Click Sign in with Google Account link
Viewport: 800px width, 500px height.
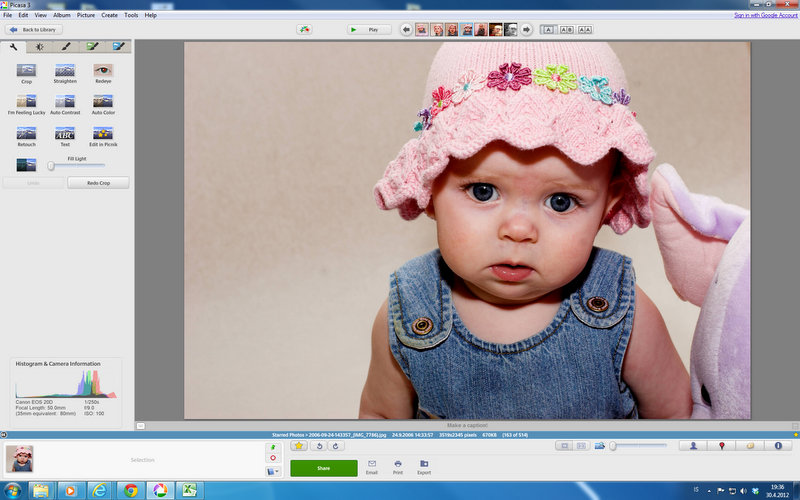click(765, 15)
